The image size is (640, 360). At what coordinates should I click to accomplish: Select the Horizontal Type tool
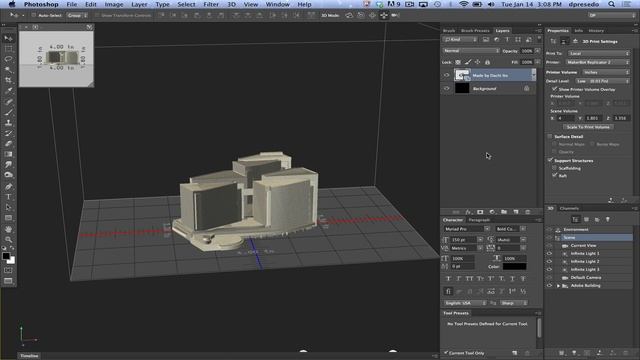coord(9,197)
